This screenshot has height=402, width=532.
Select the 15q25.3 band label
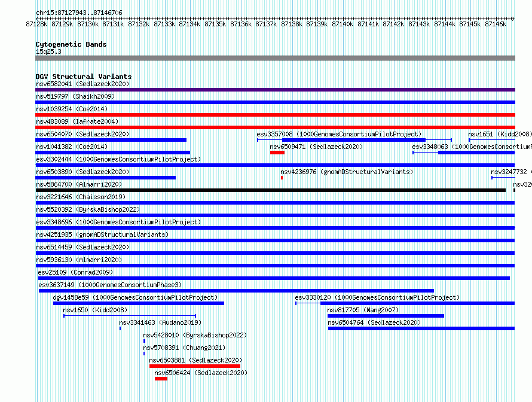click(48, 51)
